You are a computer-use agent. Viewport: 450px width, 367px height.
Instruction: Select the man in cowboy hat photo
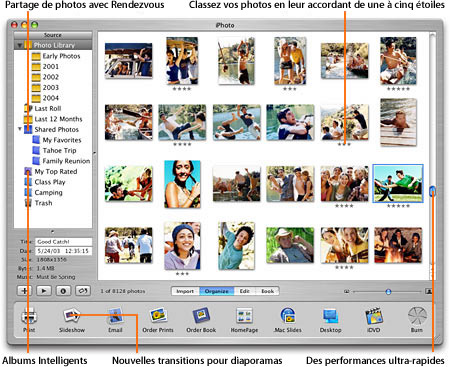tap(290, 245)
